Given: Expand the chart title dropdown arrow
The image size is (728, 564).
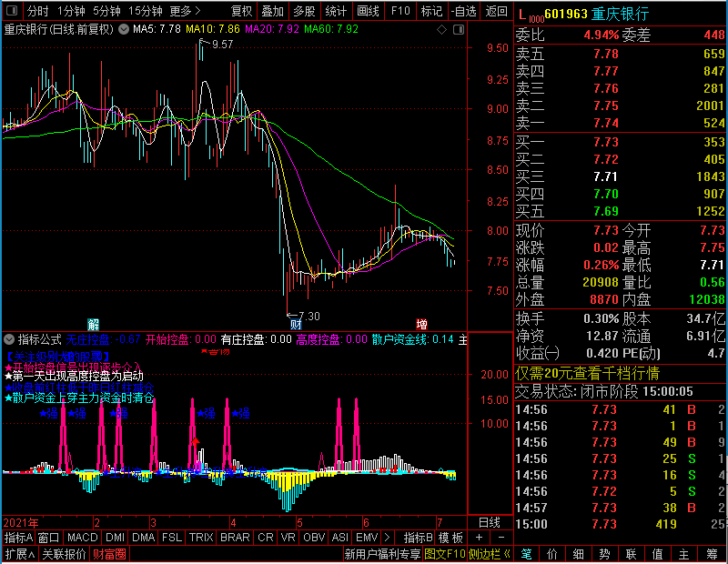Looking at the screenshot, I should (x=124, y=29).
